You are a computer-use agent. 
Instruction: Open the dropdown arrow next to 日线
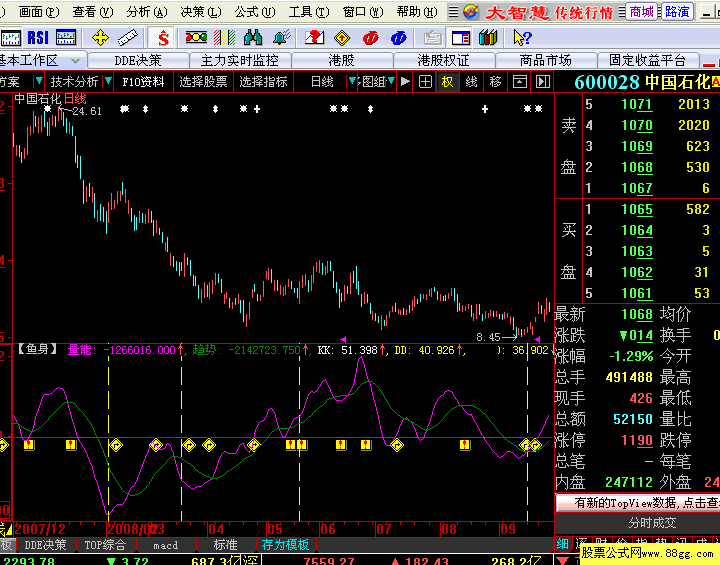(352, 81)
